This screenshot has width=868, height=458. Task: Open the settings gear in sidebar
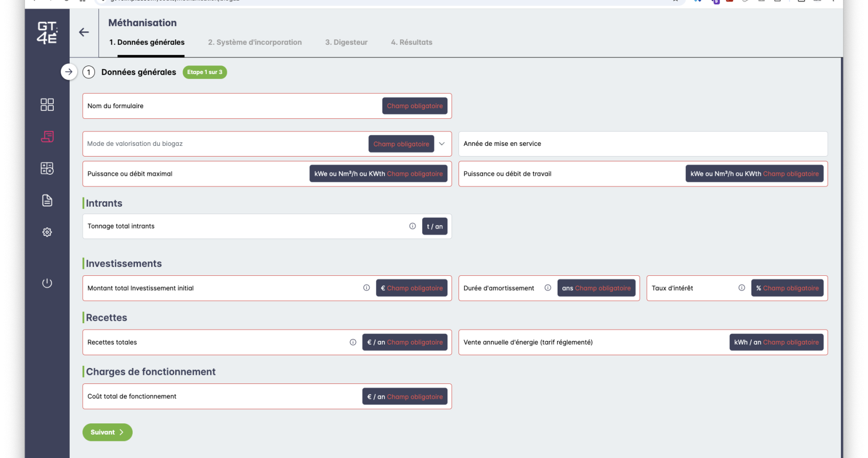click(47, 232)
